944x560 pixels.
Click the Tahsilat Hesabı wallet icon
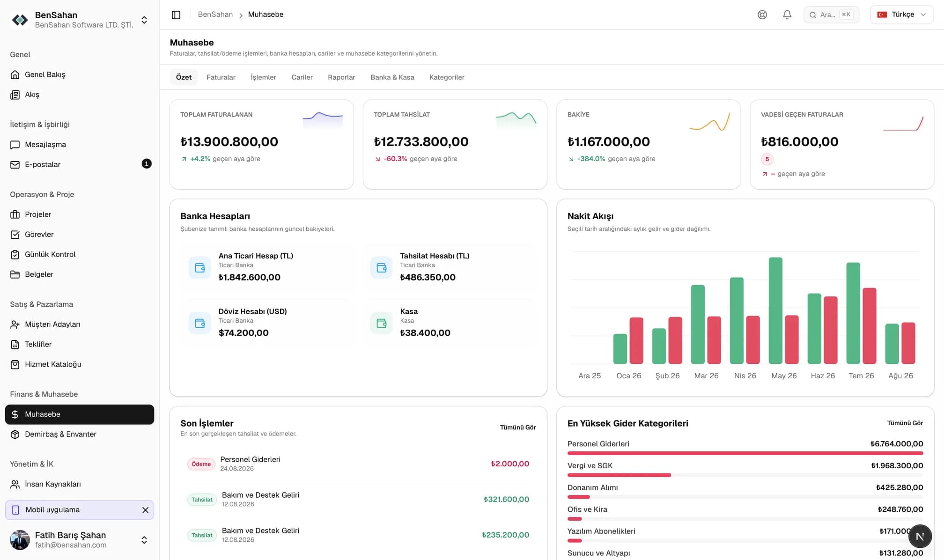382,268
